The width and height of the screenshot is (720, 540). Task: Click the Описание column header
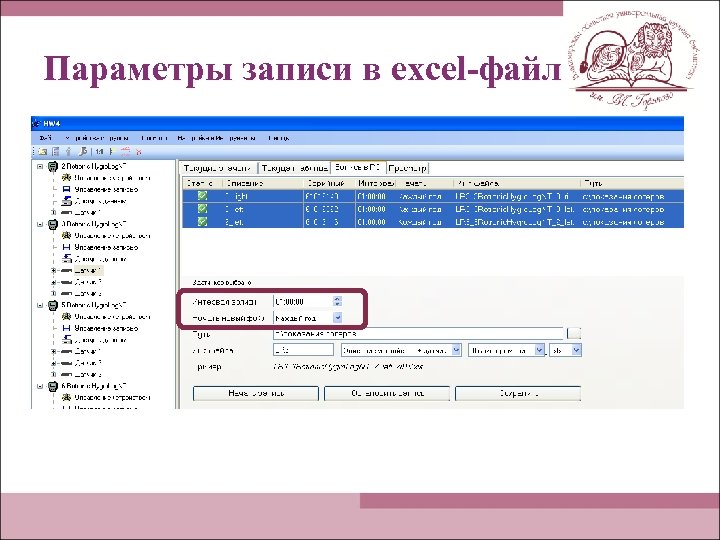tap(263, 183)
